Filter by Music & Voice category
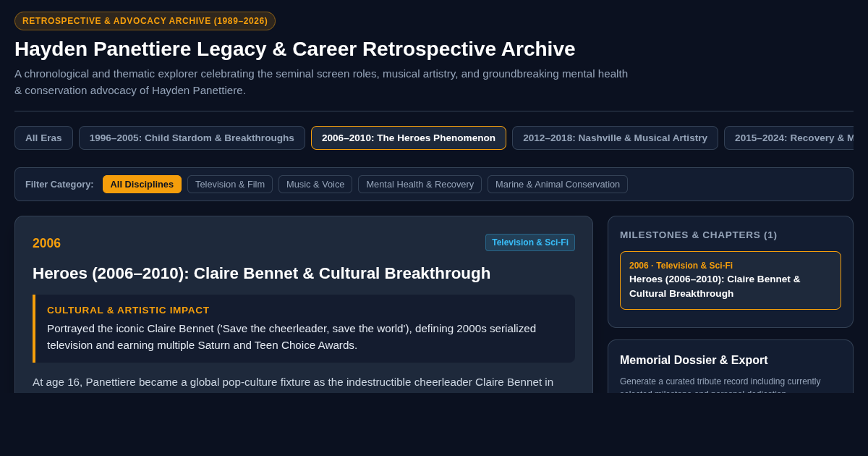 click(x=315, y=184)
